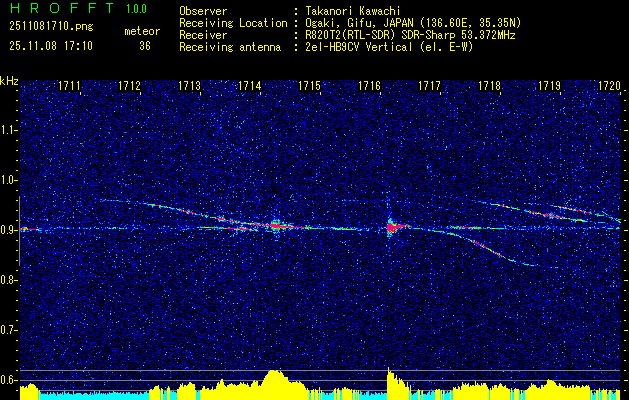
Task: Click the 1.1 frequency axis label
Action: click(x=8, y=130)
